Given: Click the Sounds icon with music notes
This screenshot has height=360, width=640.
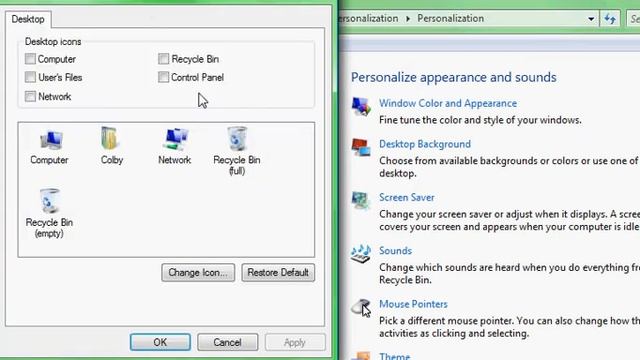Looking at the screenshot, I should [361, 254].
